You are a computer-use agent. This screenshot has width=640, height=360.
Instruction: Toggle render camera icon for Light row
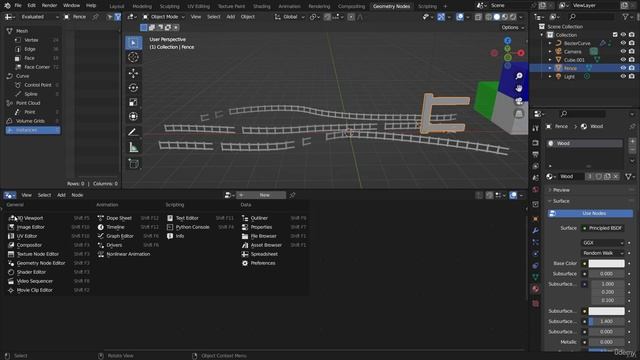[x=632, y=76]
